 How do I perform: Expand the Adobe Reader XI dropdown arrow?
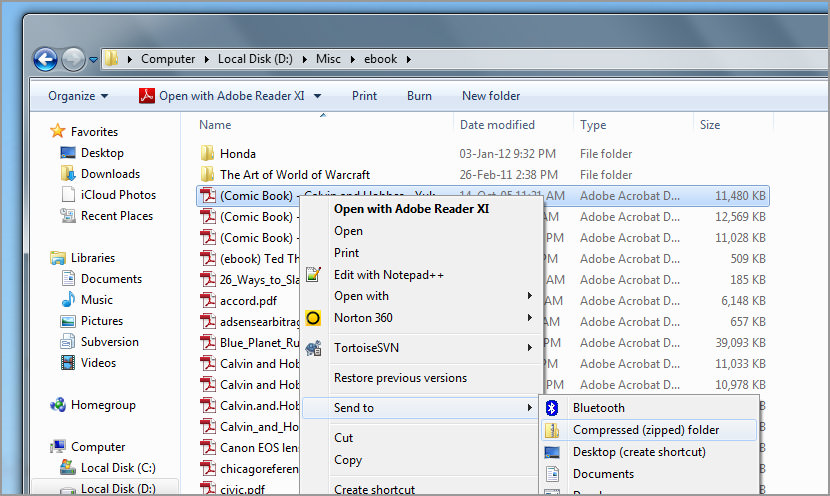318,96
